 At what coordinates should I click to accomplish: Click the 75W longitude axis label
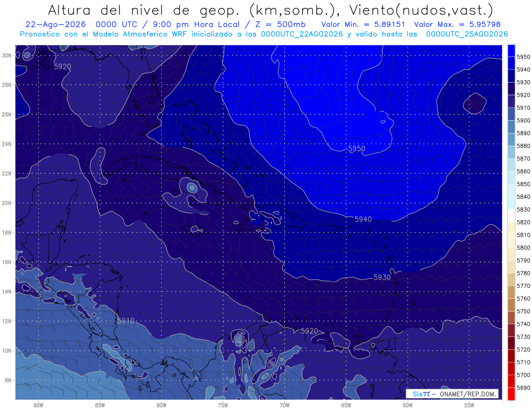223,406
